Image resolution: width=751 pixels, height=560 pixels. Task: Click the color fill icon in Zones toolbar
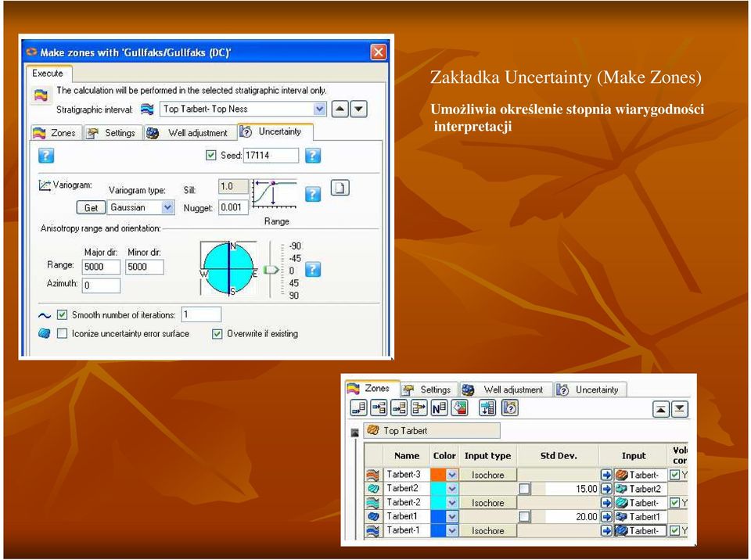point(459,408)
